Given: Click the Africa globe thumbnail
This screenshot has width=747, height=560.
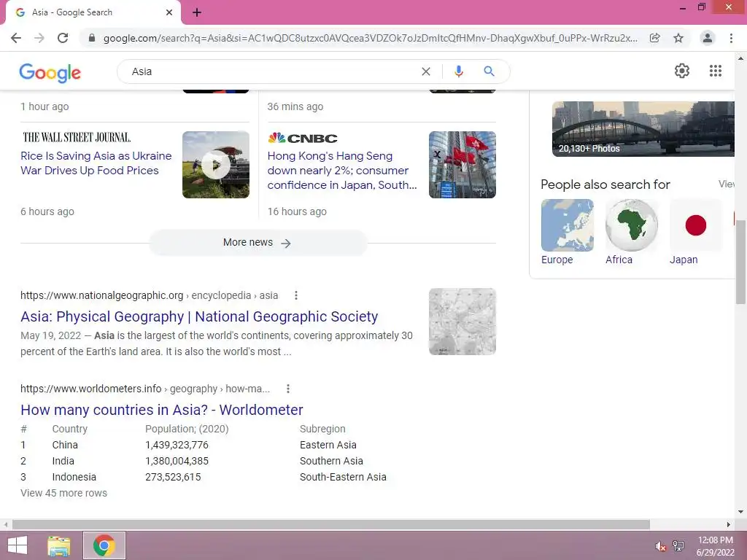Looking at the screenshot, I should click(x=632, y=225).
